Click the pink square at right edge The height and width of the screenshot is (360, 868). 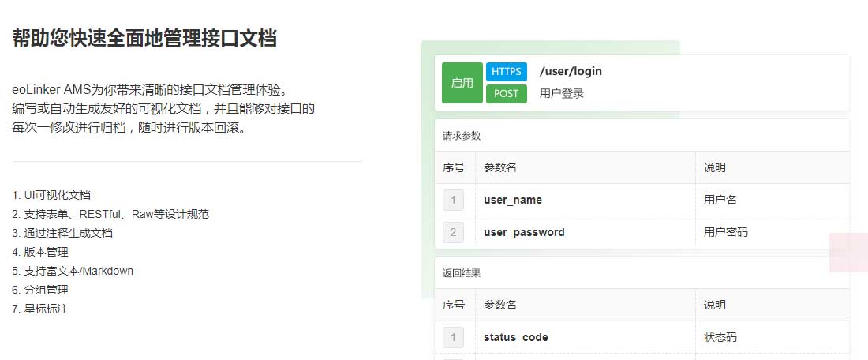847,253
